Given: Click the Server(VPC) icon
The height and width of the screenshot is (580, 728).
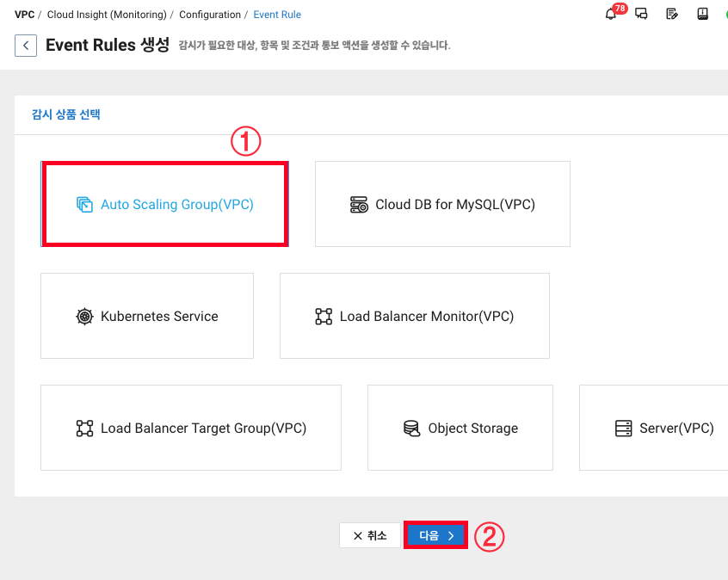Looking at the screenshot, I should (x=624, y=429).
